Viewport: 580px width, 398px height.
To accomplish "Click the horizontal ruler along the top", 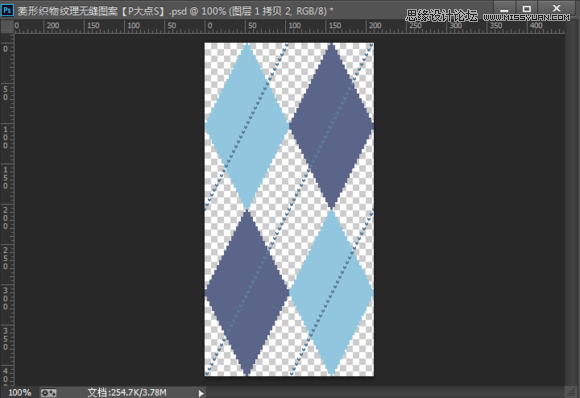I will (x=290, y=27).
